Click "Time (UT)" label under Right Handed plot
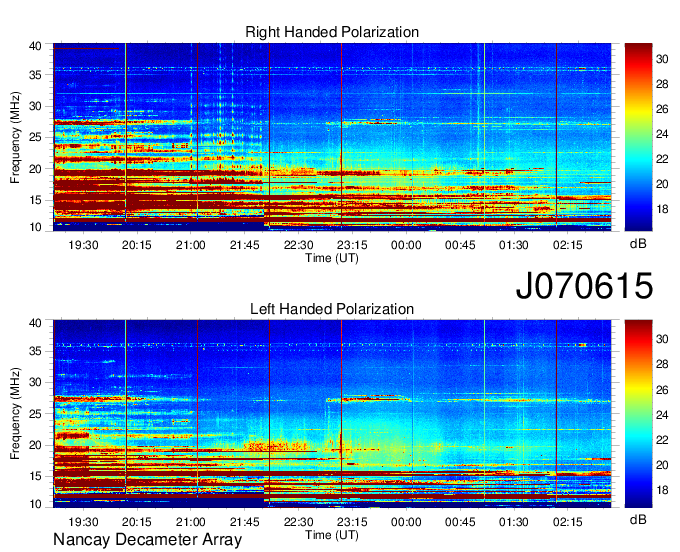The image size is (680, 552). [332, 258]
